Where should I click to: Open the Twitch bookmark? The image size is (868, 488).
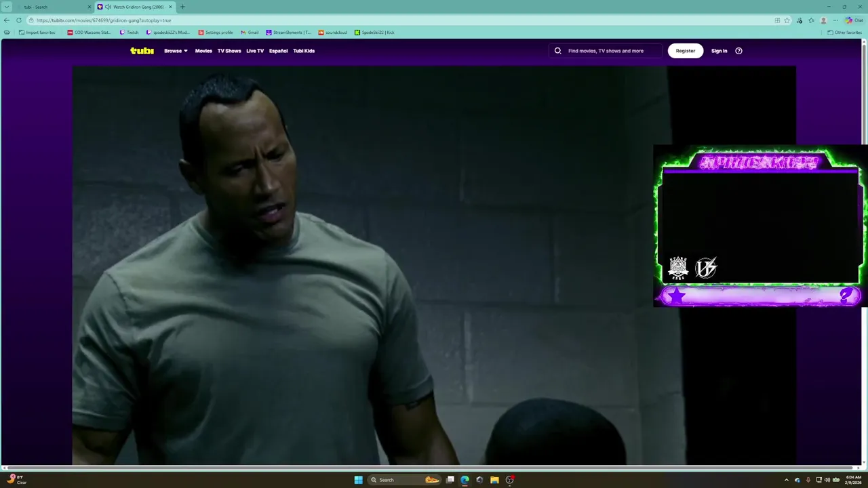tap(129, 33)
